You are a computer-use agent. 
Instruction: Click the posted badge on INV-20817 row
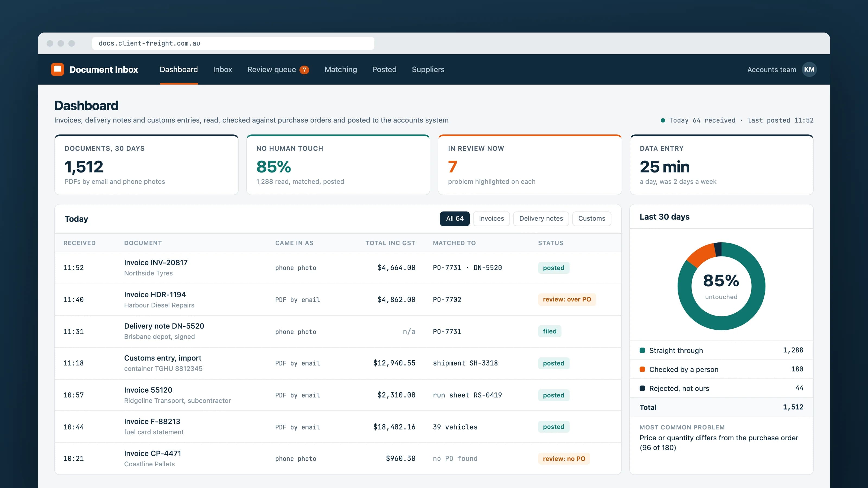(x=553, y=268)
